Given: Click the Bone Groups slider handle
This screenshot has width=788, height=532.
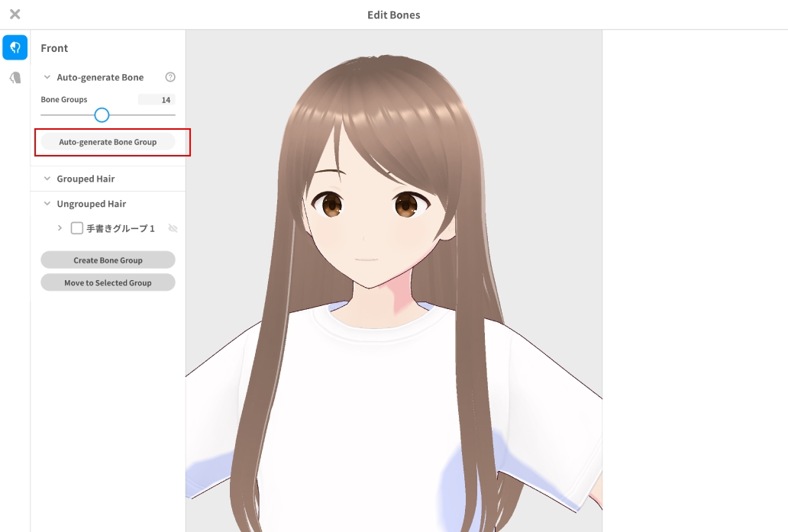Looking at the screenshot, I should [102, 115].
